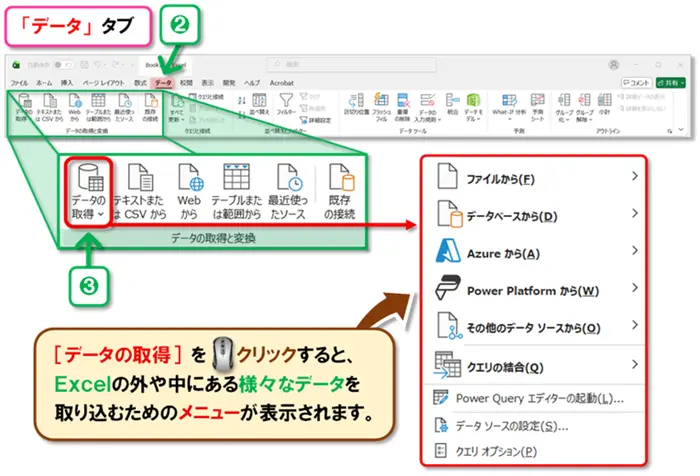Switch to the 数式 tab
This screenshot has width=700, height=476.
[x=140, y=83]
